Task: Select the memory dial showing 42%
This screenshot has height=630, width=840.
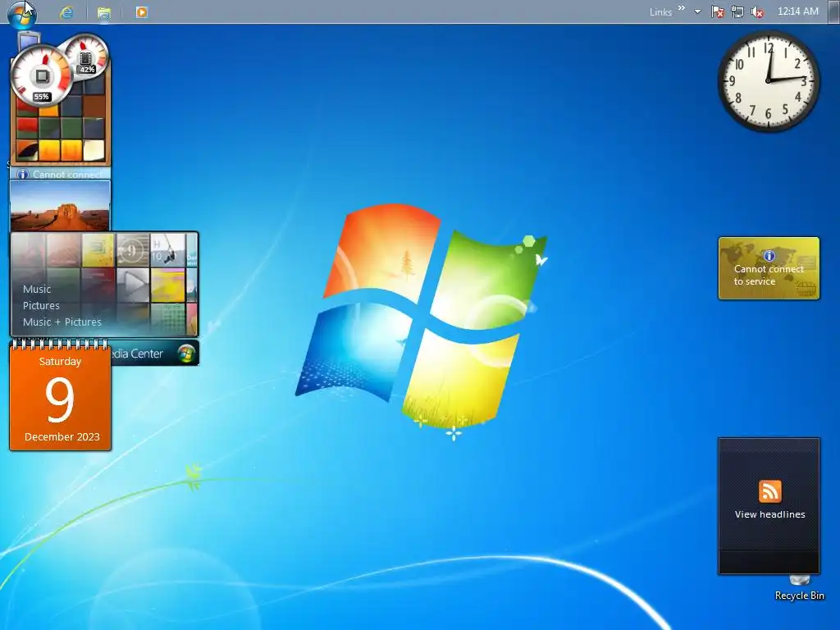Action: (x=85, y=58)
